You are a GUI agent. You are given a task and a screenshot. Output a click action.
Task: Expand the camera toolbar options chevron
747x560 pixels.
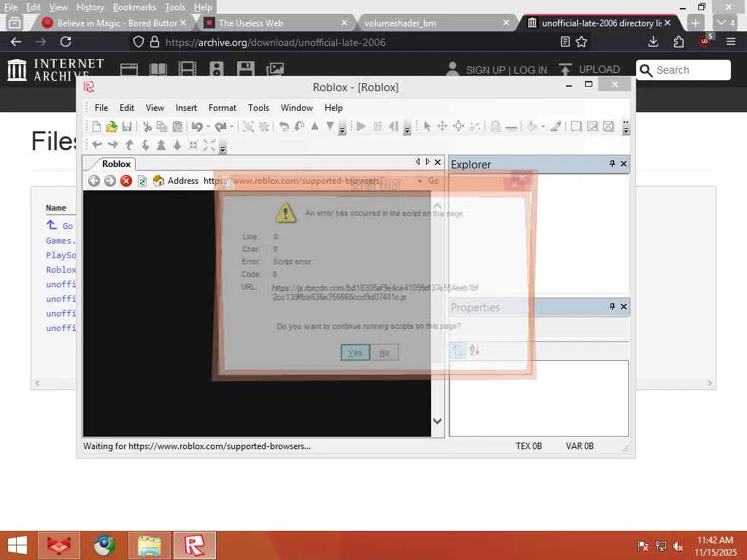pyautogui.click(x=222, y=149)
